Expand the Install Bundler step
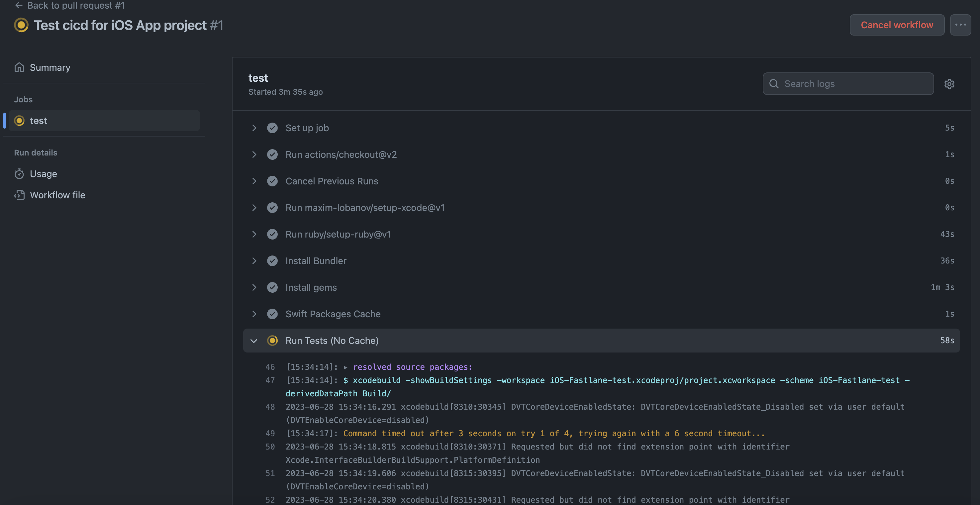 pos(254,261)
